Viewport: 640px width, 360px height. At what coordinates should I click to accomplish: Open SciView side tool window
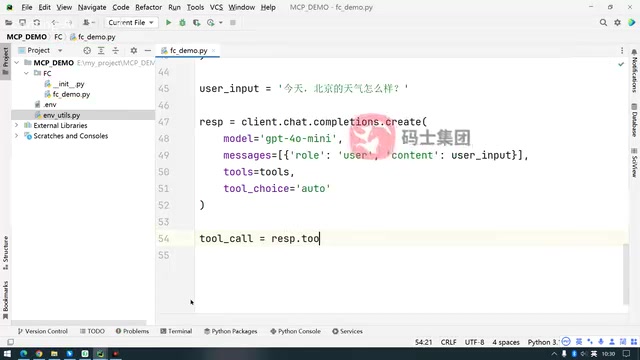[x=634, y=162]
